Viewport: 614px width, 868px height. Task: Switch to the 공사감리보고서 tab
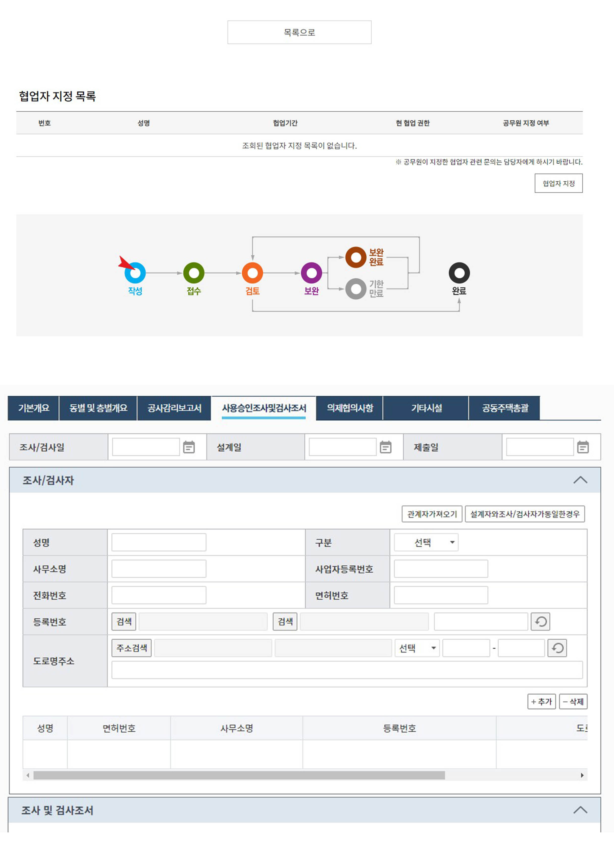tap(174, 408)
